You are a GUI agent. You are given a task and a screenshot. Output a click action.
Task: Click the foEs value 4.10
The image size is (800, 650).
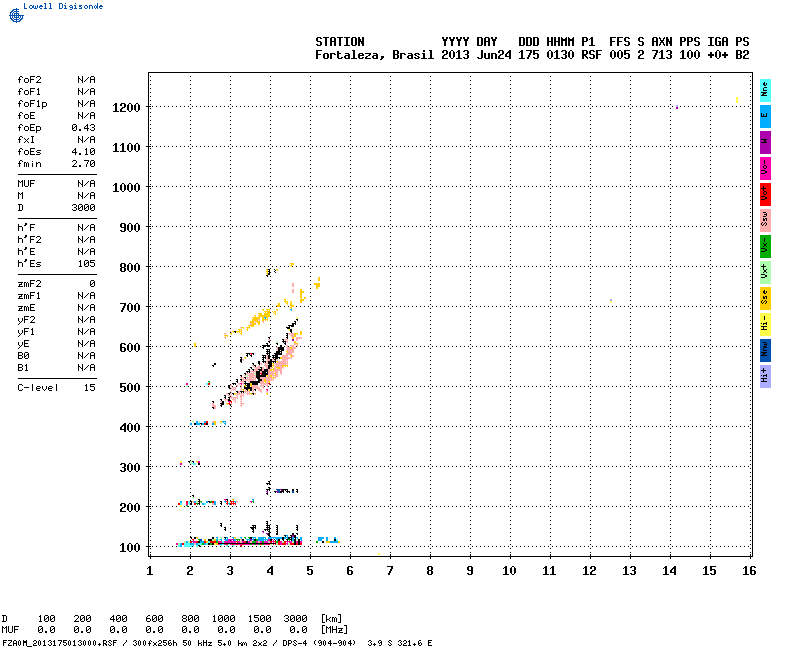pos(83,152)
